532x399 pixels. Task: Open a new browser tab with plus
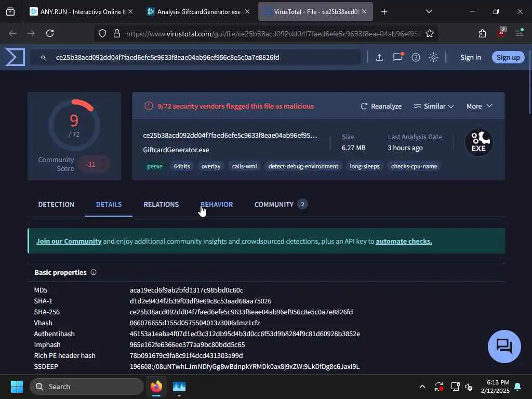[384, 12]
